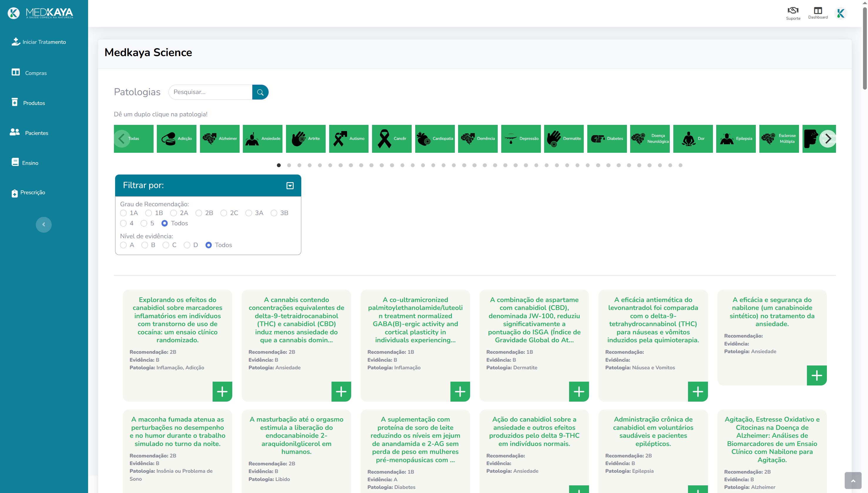Select evidence level A
Screen dimensions: 868x493
pos(124,245)
